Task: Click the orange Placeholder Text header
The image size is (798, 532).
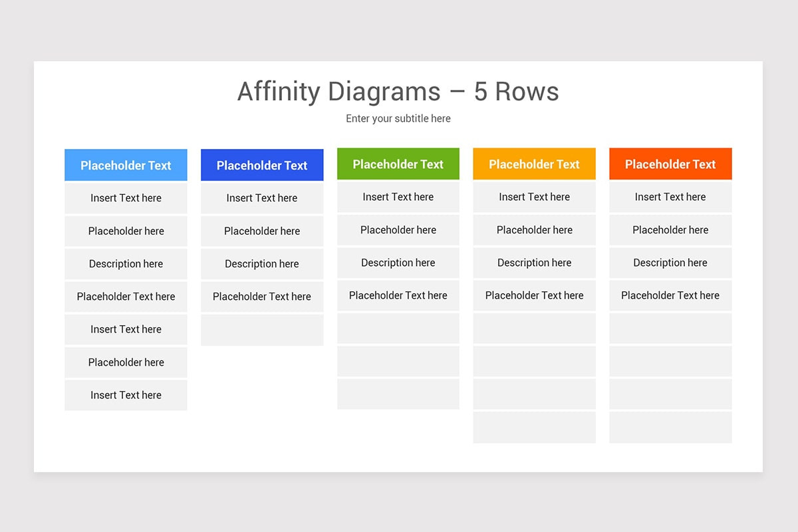Action: pos(670,164)
